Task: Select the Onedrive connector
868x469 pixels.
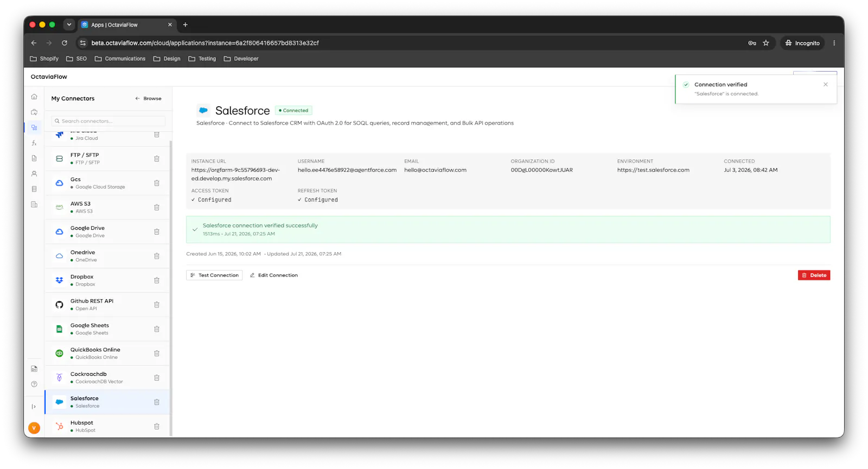Action: (107, 256)
